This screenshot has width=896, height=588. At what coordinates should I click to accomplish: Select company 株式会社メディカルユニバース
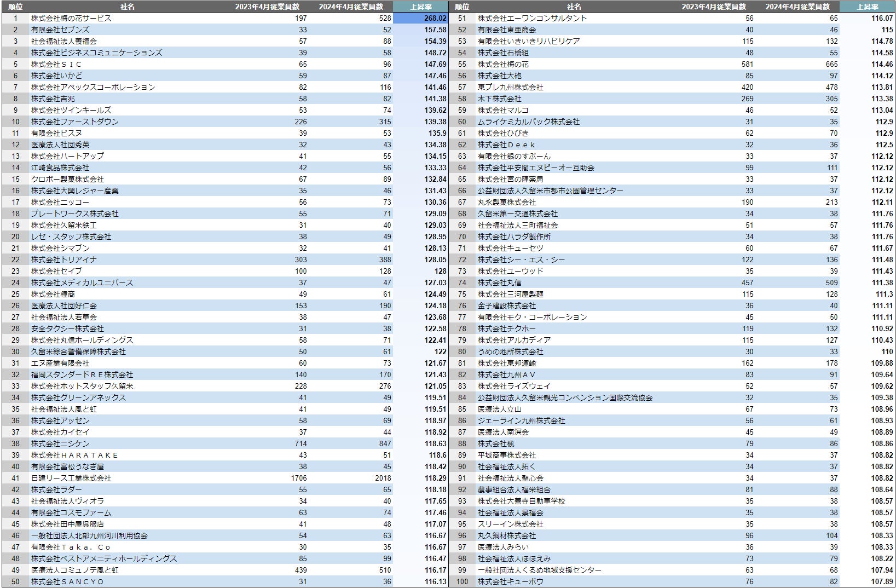(82, 283)
